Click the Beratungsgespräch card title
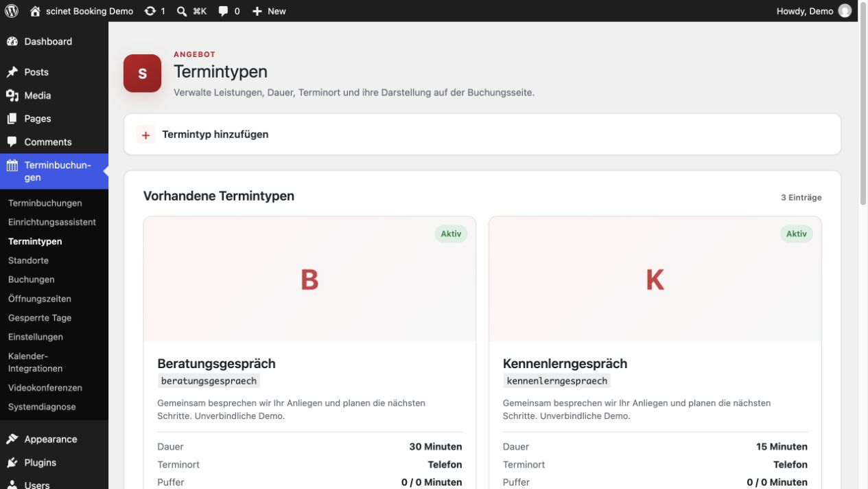The width and height of the screenshot is (868, 489). [x=216, y=364]
